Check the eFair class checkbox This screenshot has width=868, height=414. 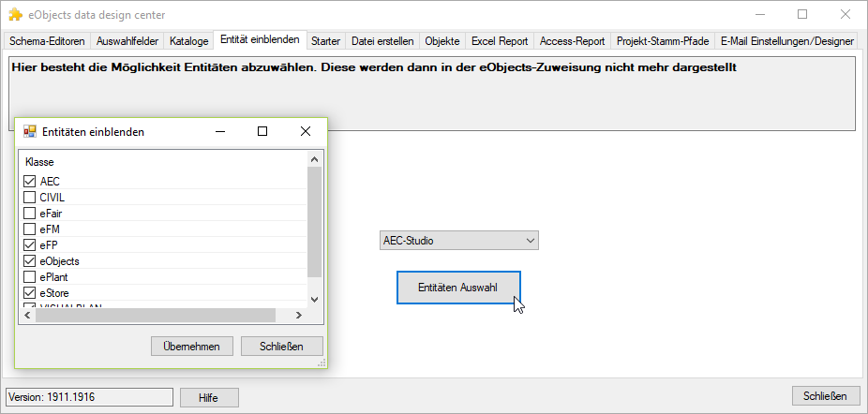click(x=29, y=214)
